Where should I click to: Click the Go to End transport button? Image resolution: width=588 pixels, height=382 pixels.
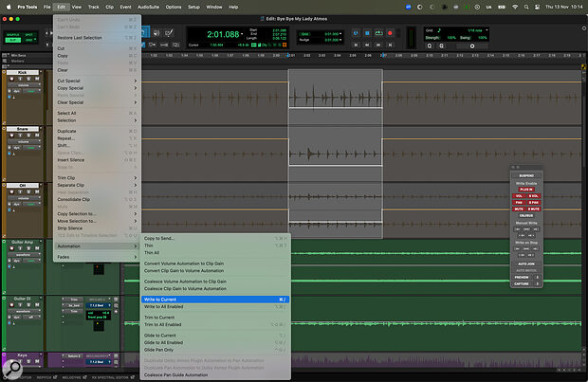pyautogui.click(x=390, y=45)
